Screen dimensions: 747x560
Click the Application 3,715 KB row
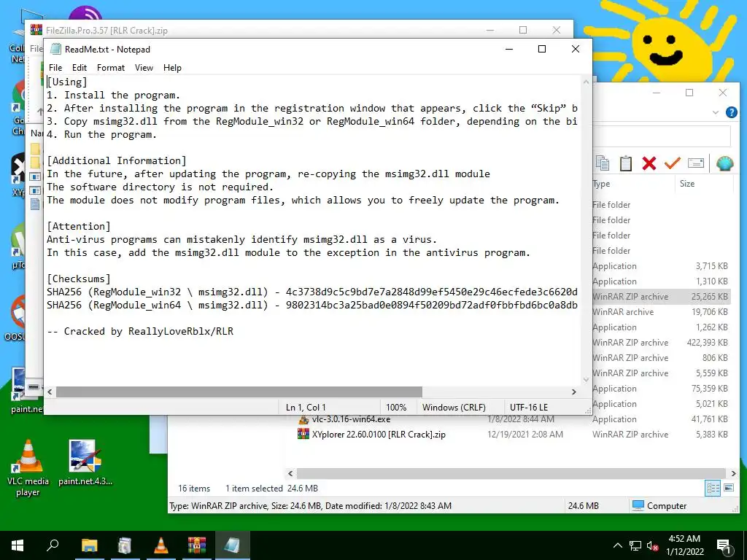pos(660,266)
